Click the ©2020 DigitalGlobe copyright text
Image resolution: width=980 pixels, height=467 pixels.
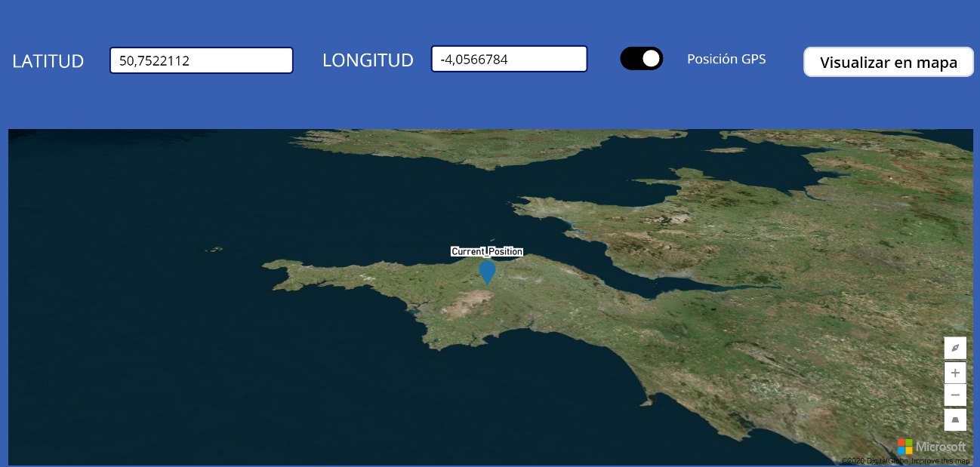point(876,461)
